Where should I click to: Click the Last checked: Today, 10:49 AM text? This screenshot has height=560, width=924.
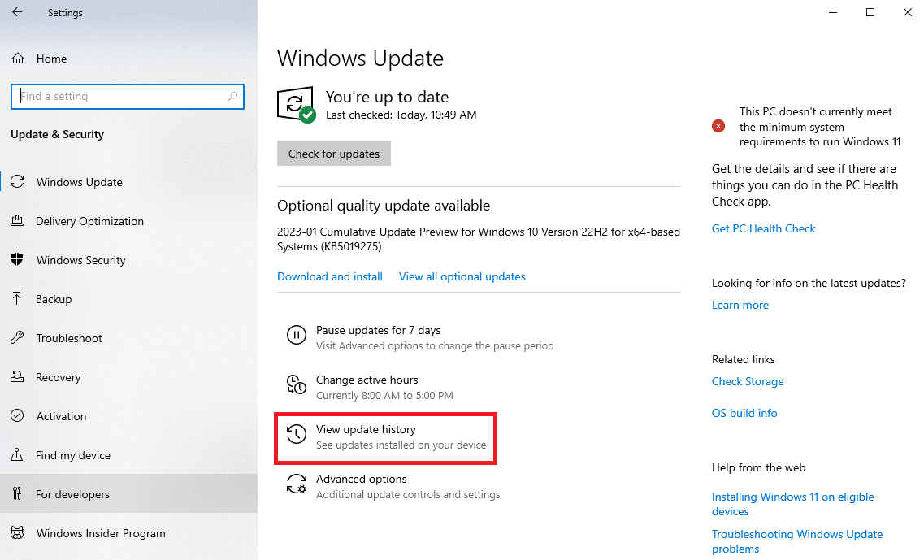pos(401,115)
